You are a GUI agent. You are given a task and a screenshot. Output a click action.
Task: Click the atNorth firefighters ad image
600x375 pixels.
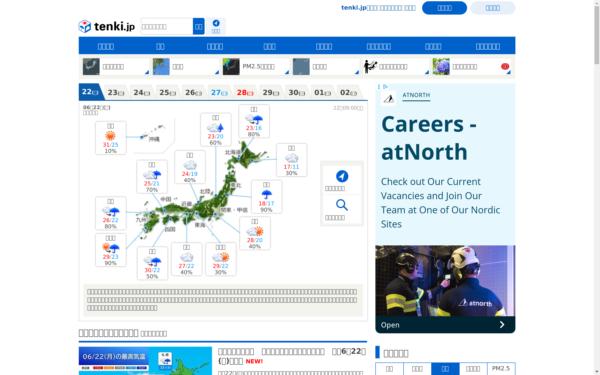445,281
